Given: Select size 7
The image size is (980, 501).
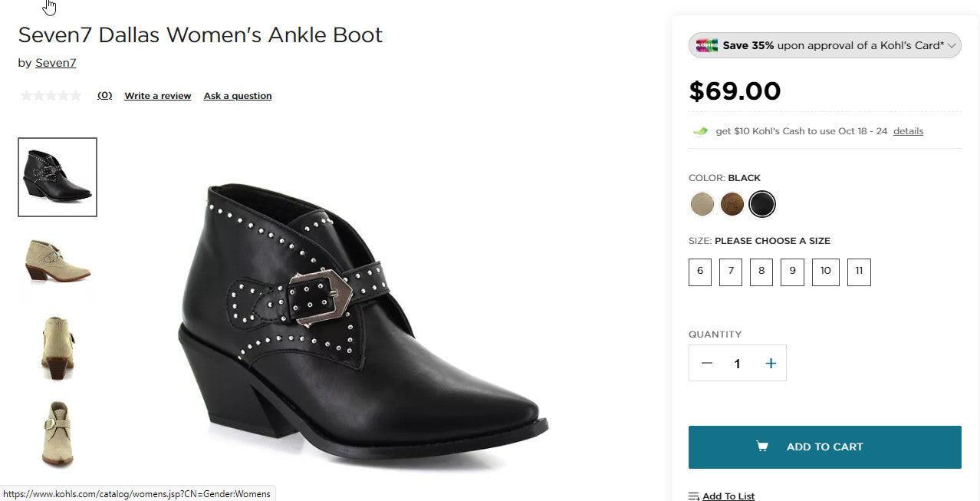Looking at the screenshot, I should click(x=730, y=272).
